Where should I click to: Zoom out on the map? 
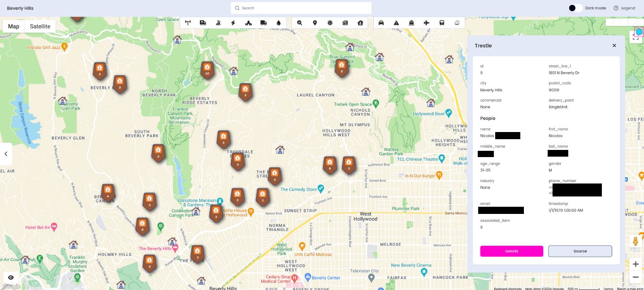pos(635,277)
